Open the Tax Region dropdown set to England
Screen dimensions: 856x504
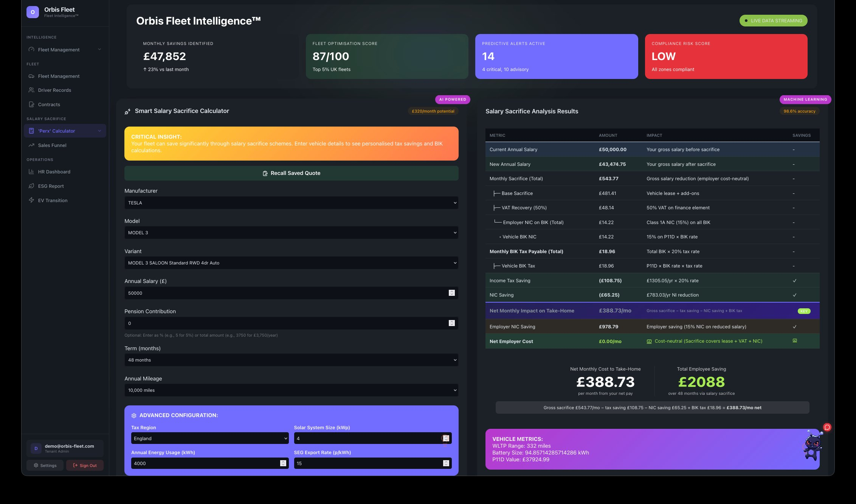pos(209,438)
